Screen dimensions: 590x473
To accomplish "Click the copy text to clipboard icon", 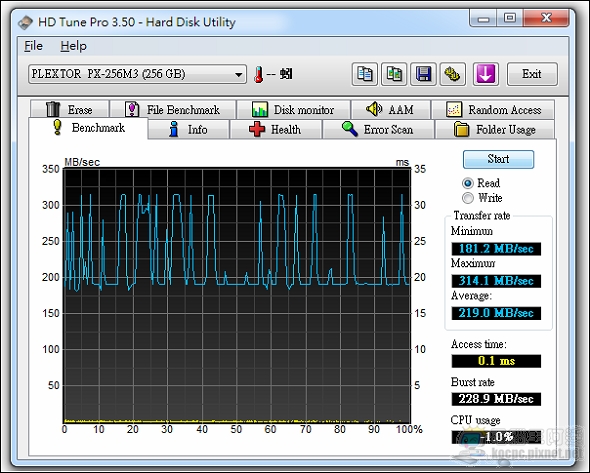I will pyautogui.click(x=365, y=74).
